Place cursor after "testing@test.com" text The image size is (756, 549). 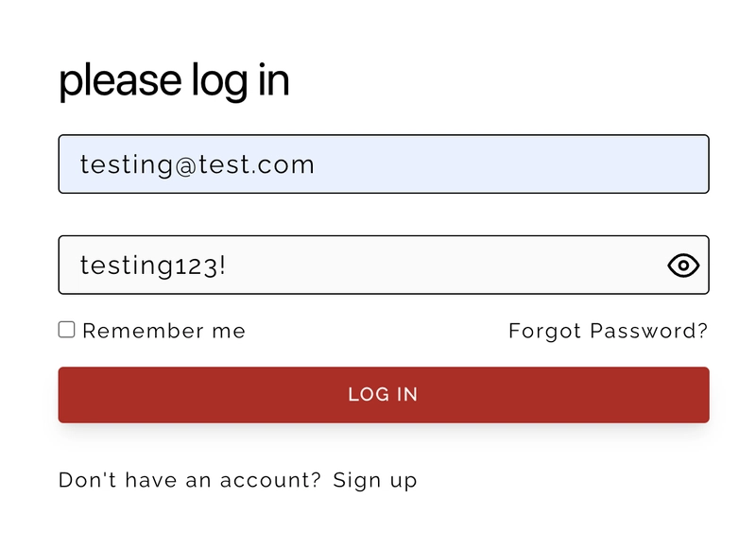click(x=317, y=164)
